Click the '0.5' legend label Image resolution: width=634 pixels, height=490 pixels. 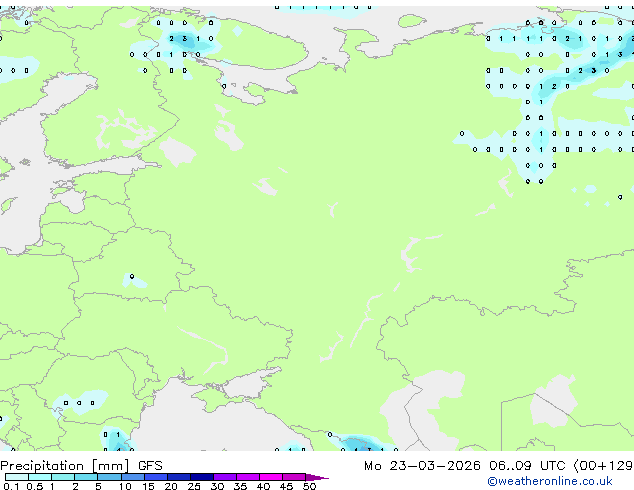pyautogui.click(x=35, y=486)
